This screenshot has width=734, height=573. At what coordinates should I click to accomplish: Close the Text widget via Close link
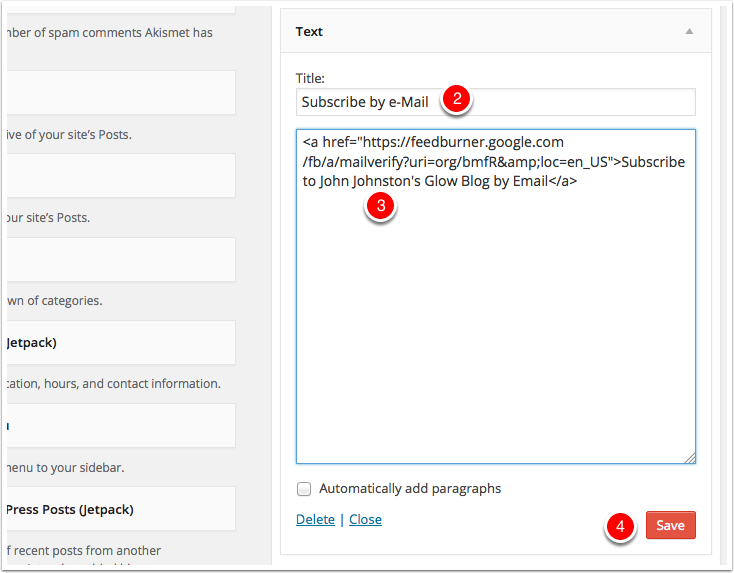pos(365,519)
